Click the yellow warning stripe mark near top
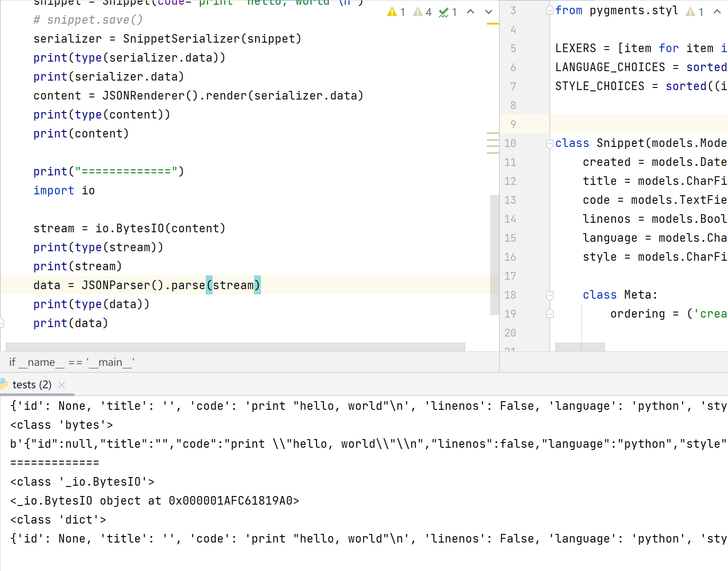This screenshot has height=571, width=728. [x=493, y=24]
